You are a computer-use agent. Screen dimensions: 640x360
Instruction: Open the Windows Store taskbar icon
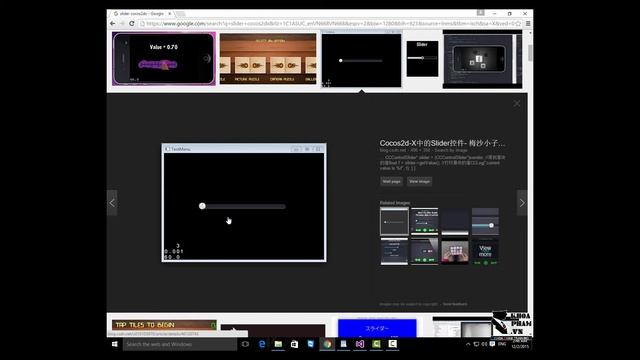[x=294, y=344]
